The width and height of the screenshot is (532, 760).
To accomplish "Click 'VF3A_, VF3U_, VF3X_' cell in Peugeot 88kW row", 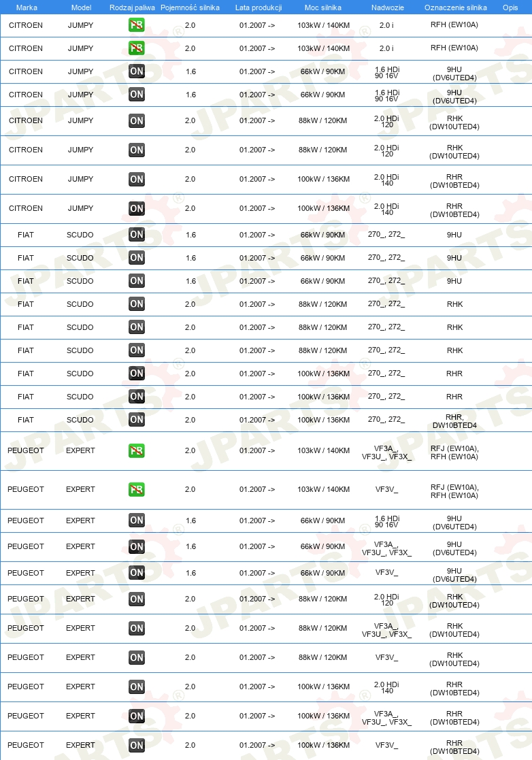I will click(x=386, y=630).
